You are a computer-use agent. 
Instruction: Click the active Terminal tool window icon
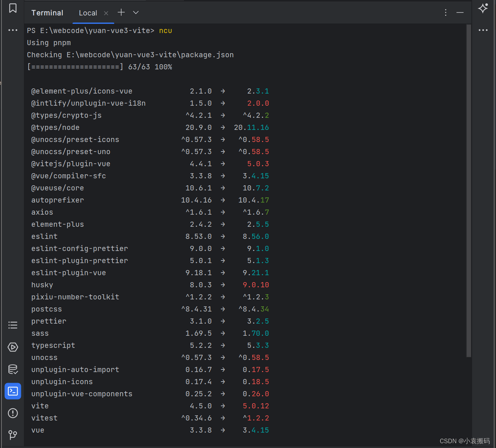13,391
